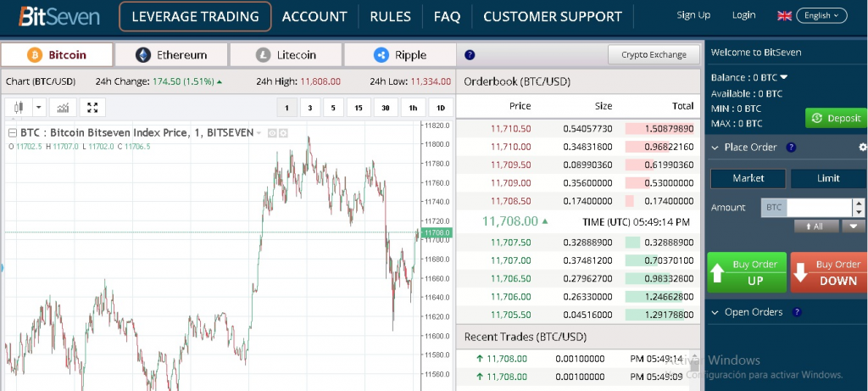Toggle fullscreen chart mode
868x391 pixels.
coord(92,108)
